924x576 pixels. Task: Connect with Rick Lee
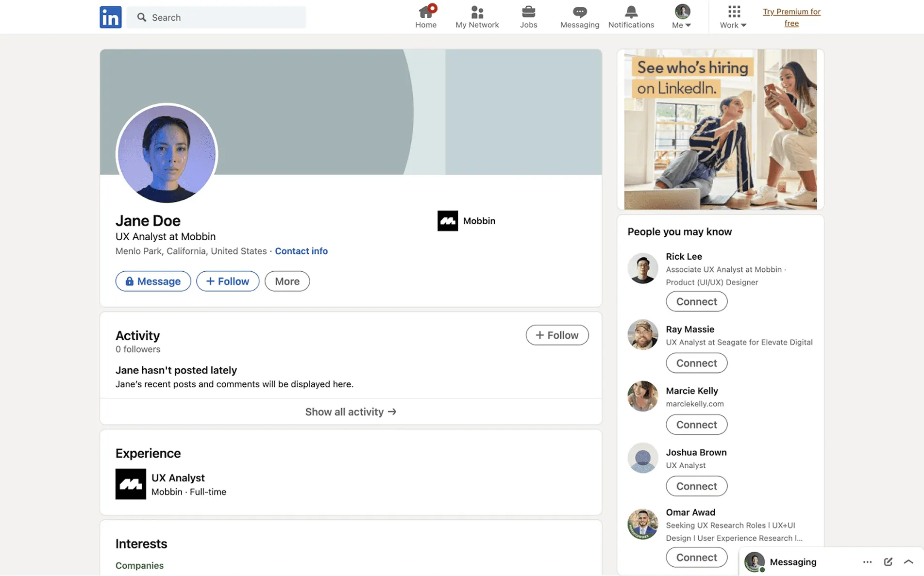(696, 301)
